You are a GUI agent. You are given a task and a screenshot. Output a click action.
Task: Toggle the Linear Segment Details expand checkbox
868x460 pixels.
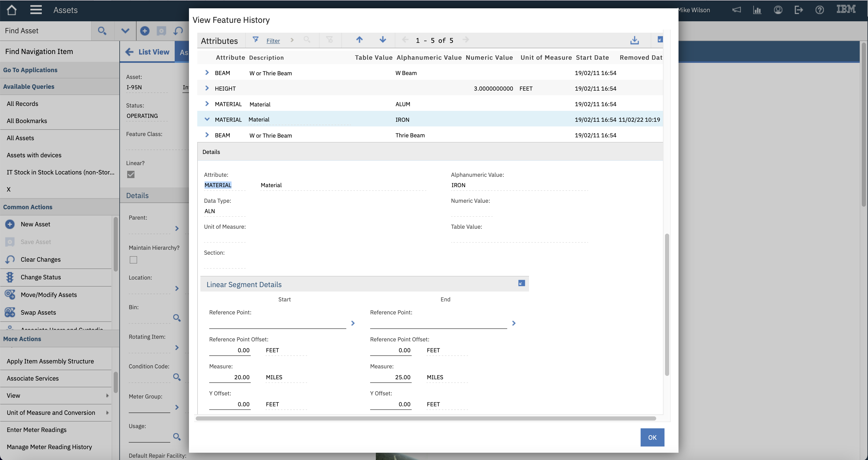click(x=521, y=283)
